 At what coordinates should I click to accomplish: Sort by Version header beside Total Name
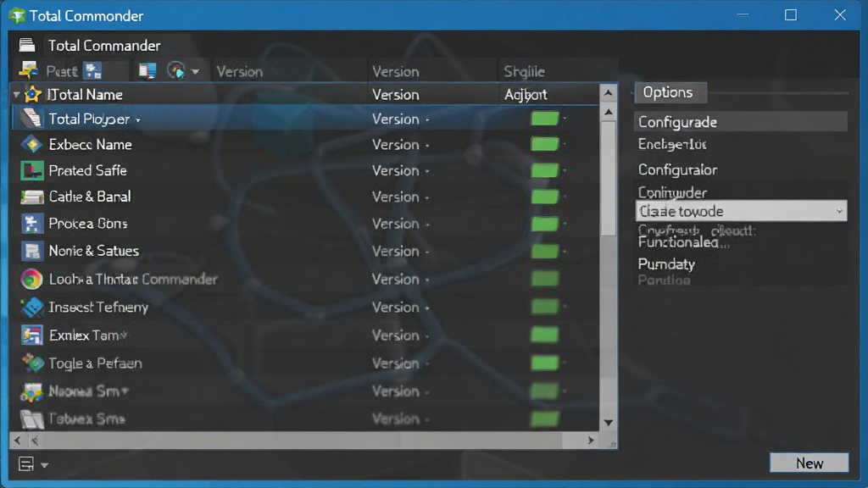(395, 95)
